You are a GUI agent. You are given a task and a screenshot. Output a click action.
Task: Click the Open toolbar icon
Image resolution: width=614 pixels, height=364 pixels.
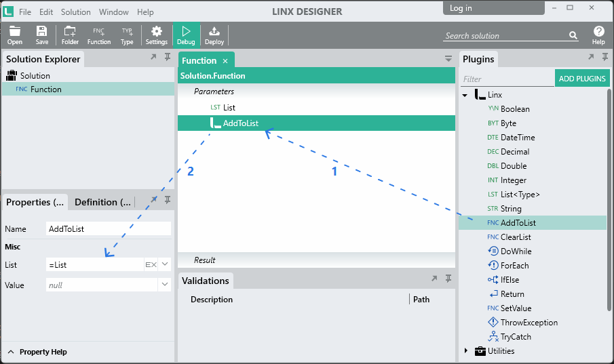coord(14,35)
